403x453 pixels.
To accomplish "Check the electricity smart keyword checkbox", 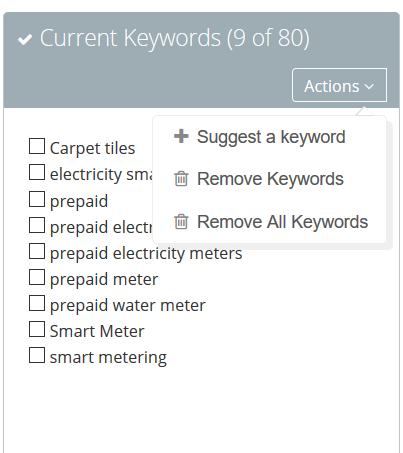I will pos(37,172).
